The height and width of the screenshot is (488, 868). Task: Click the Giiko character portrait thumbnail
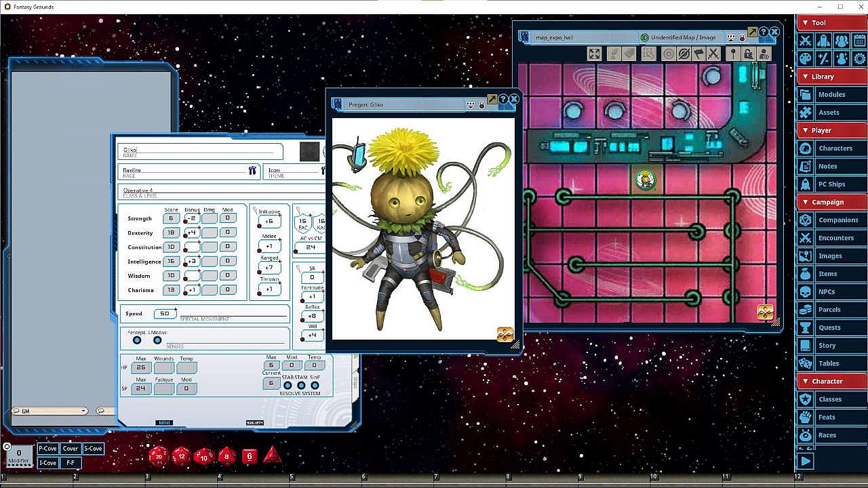click(310, 152)
